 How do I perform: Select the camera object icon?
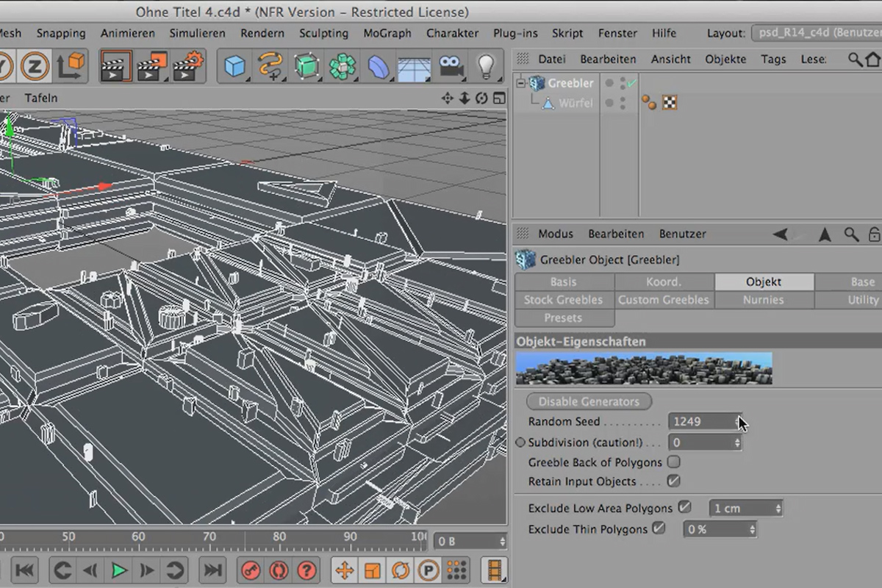coord(450,67)
